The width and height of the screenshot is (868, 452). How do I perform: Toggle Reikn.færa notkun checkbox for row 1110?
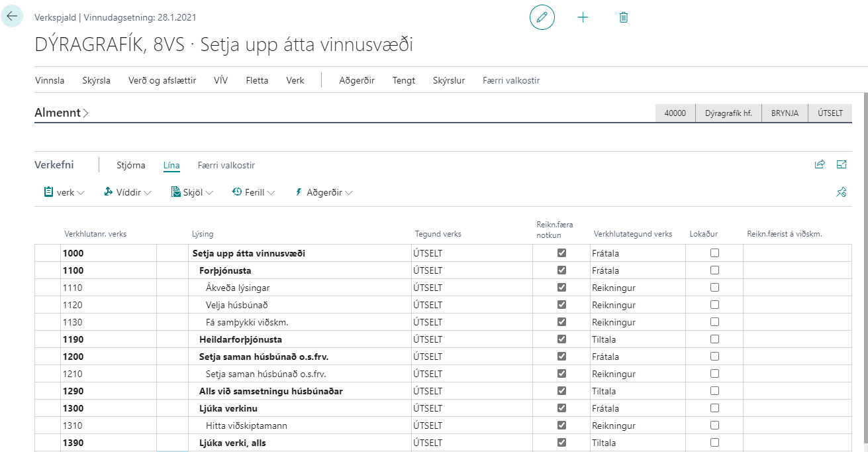(562, 288)
